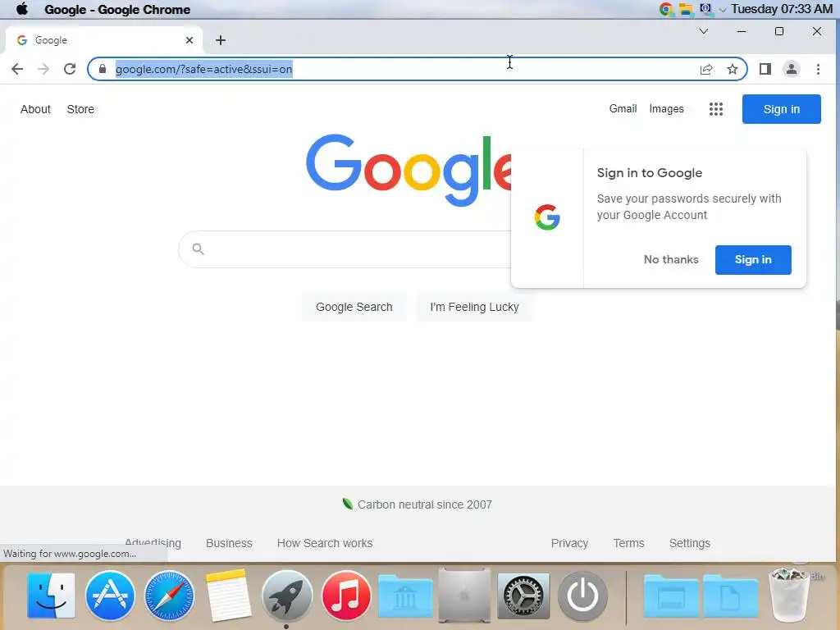840x630 pixels.
Task: Share this page using the share icon
Action: coord(706,69)
